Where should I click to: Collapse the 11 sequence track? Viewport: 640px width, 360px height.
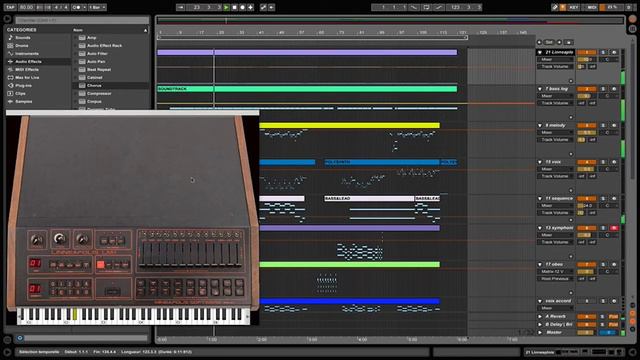click(x=540, y=199)
